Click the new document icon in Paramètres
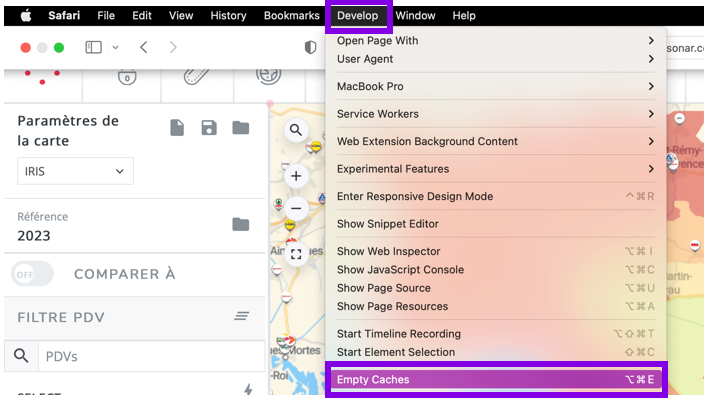 click(x=177, y=128)
